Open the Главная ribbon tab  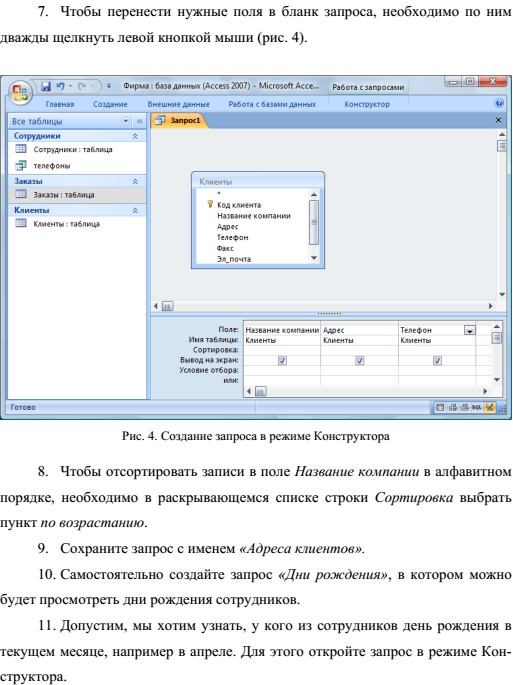click(60, 104)
